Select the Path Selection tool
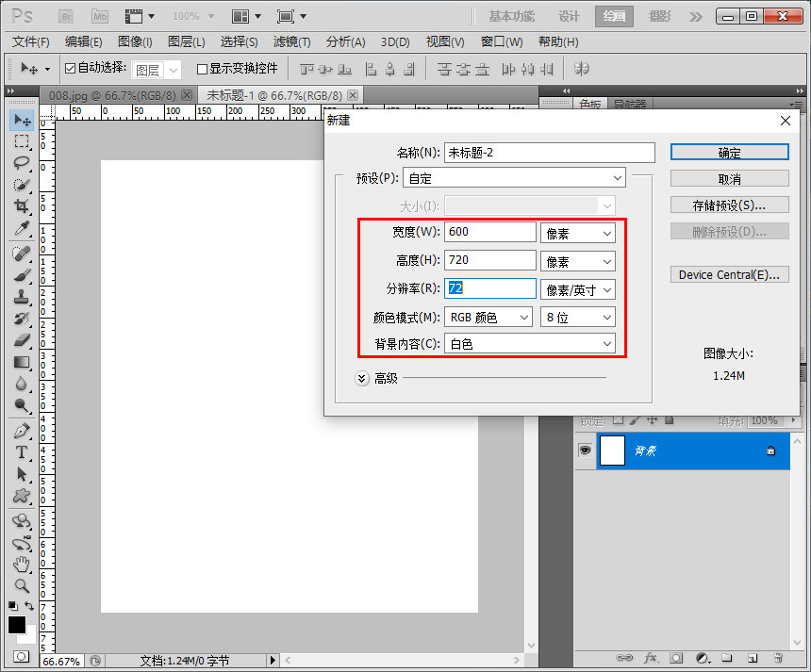 (x=22, y=474)
